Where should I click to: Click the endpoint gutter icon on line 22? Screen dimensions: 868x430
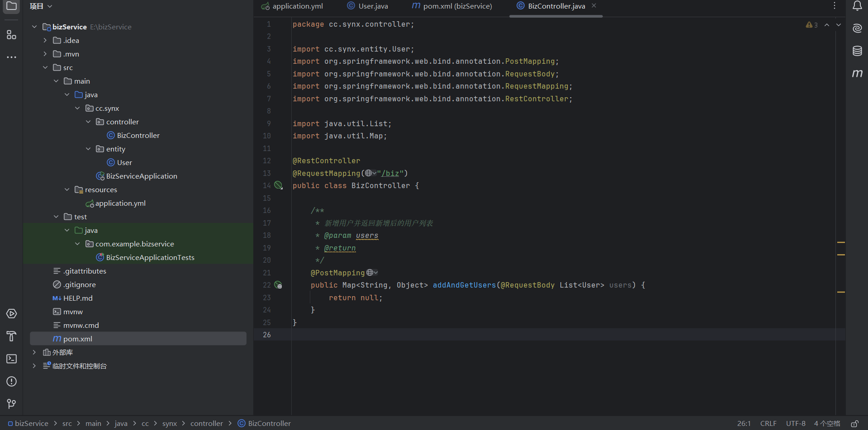click(x=279, y=285)
